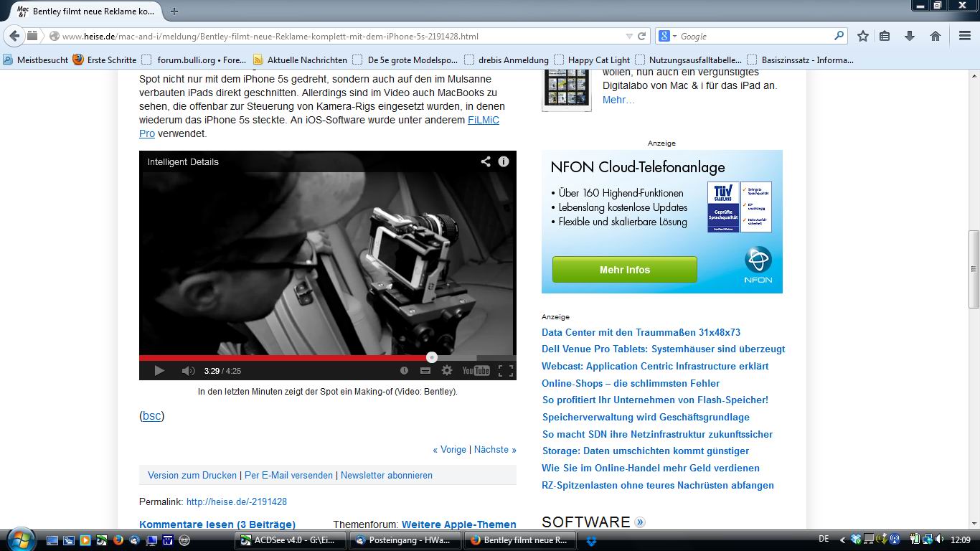Click the YouTube logo in player
The height and width of the screenshot is (551, 980).
[x=476, y=371]
